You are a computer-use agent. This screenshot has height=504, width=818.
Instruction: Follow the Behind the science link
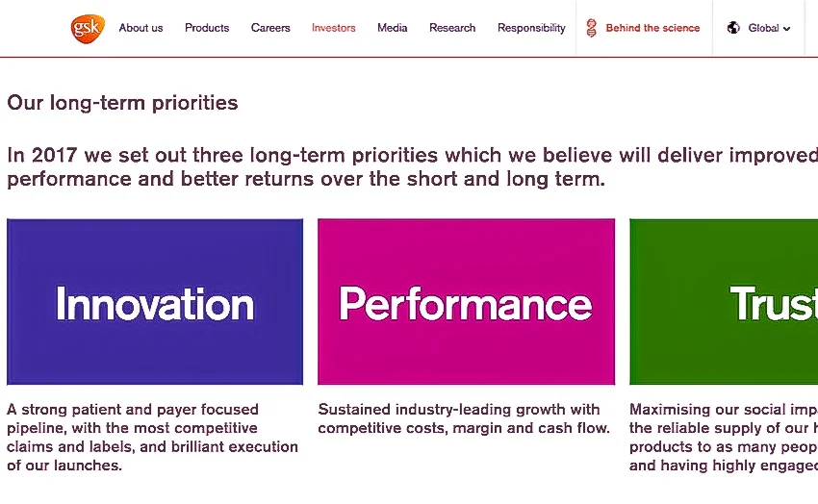click(652, 28)
